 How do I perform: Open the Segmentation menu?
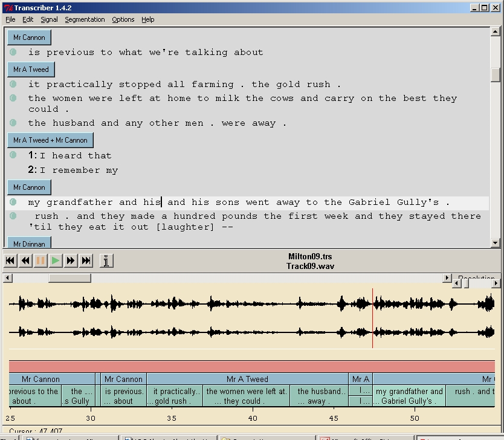click(85, 19)
